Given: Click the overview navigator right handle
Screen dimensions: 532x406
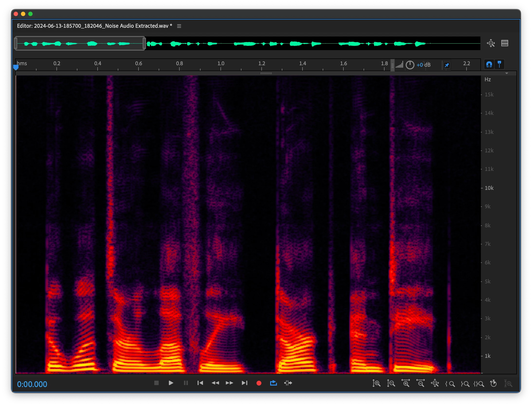Looking at the screenshot, I should [144, 44].
